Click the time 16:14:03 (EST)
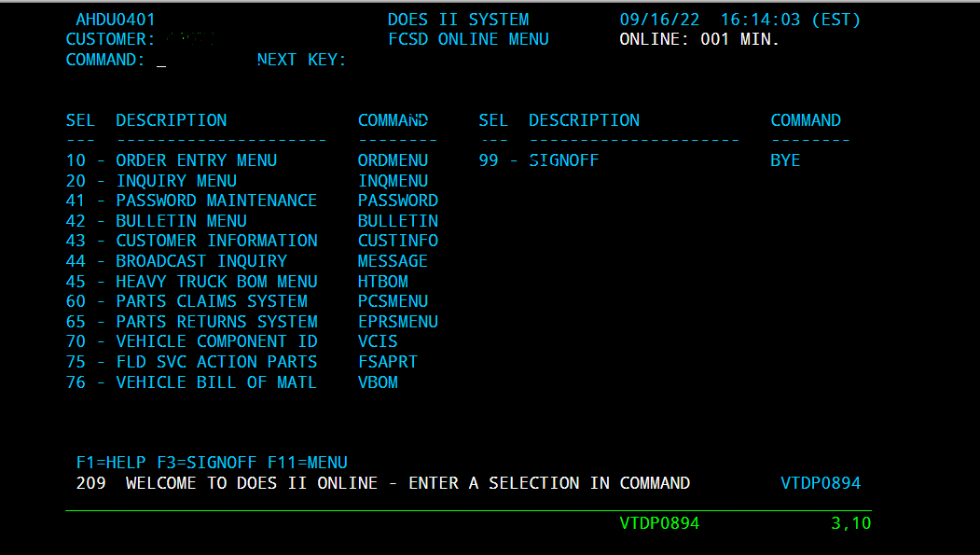Image resolution: width=980 pixels, height=555 pixels. click(790, 20)
